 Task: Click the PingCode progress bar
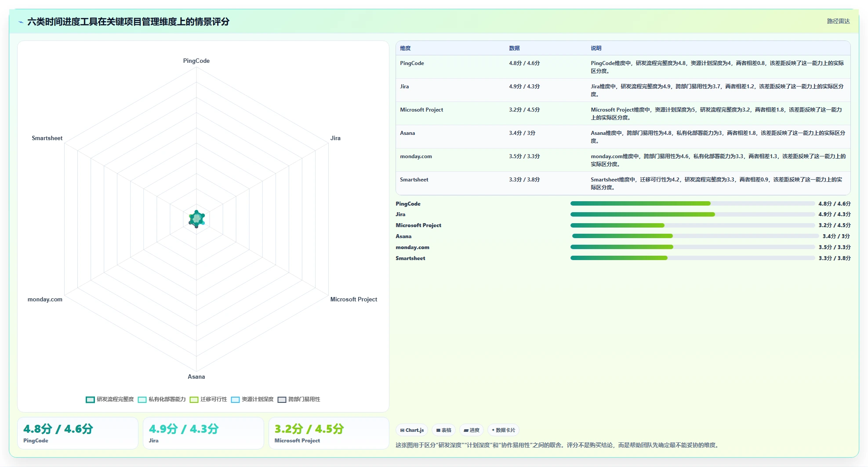coord(693,203)
